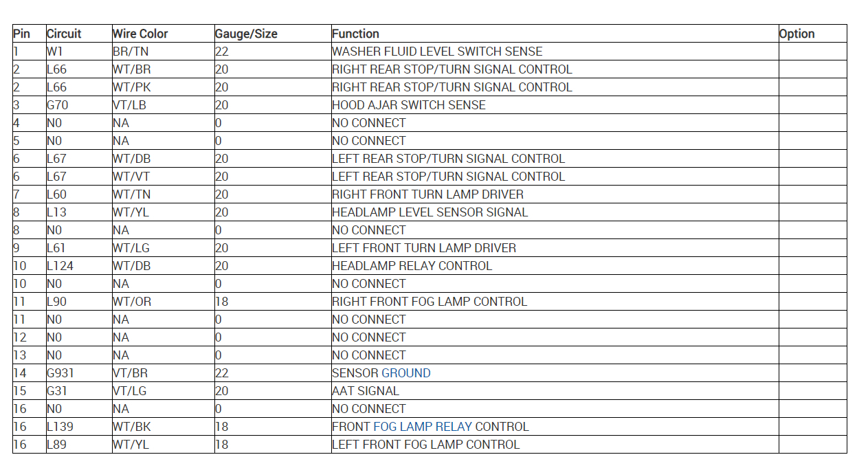Select the AAT SIGNAL function cell
The image size is (868, 468).
365,391
